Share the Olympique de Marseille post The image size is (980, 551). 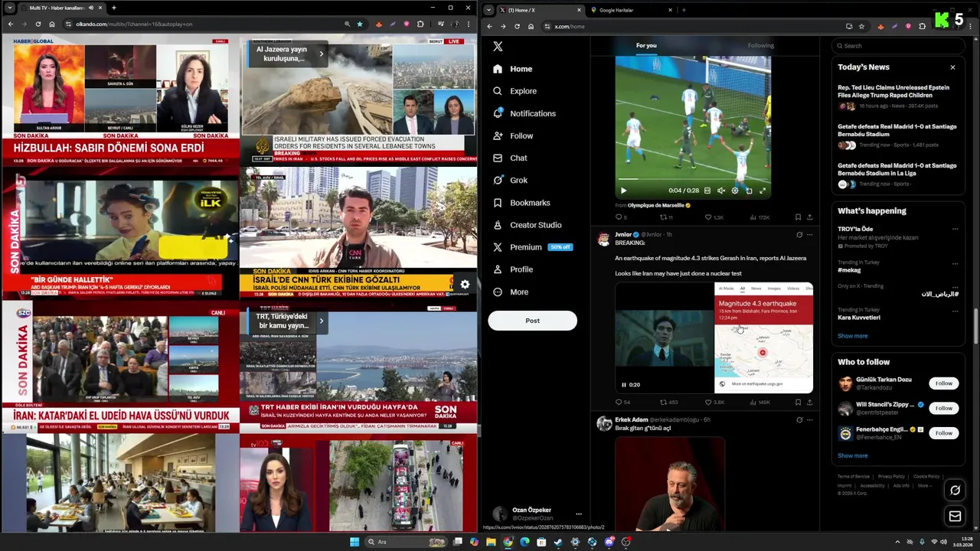(x=809, y=217)
